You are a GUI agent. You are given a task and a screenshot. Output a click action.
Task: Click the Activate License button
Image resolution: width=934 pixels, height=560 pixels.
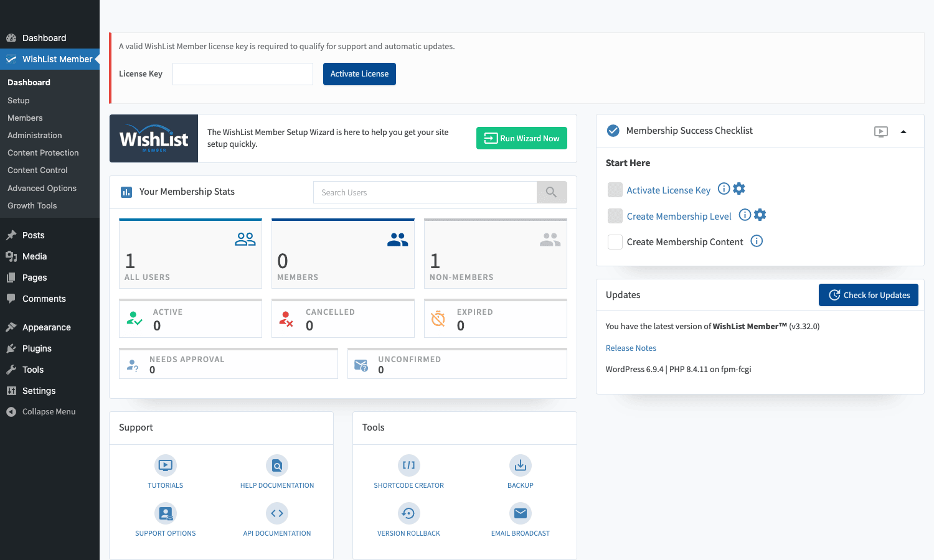coord(359,74)
